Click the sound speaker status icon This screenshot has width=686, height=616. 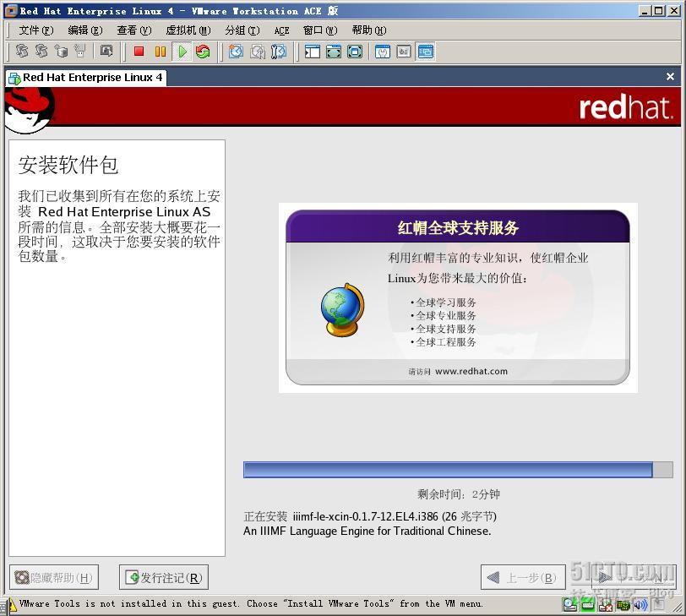coord(640,605)
